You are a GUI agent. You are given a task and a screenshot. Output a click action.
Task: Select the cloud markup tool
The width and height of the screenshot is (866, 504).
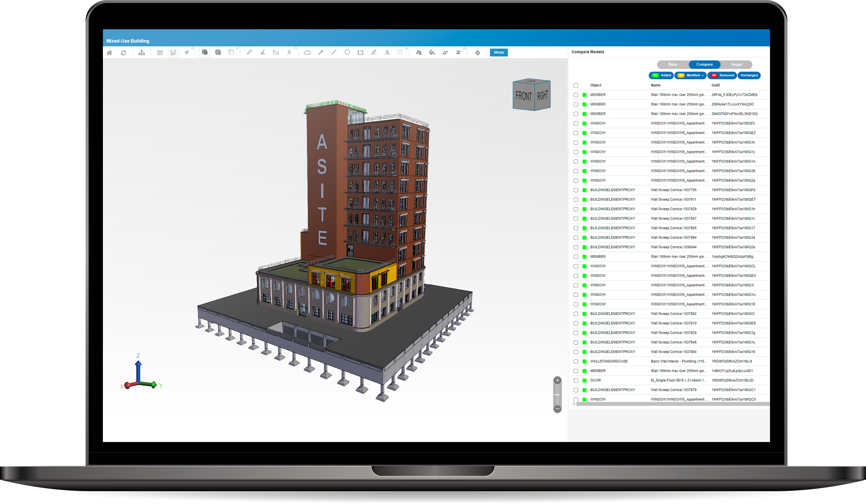click(x=307, y=52)
